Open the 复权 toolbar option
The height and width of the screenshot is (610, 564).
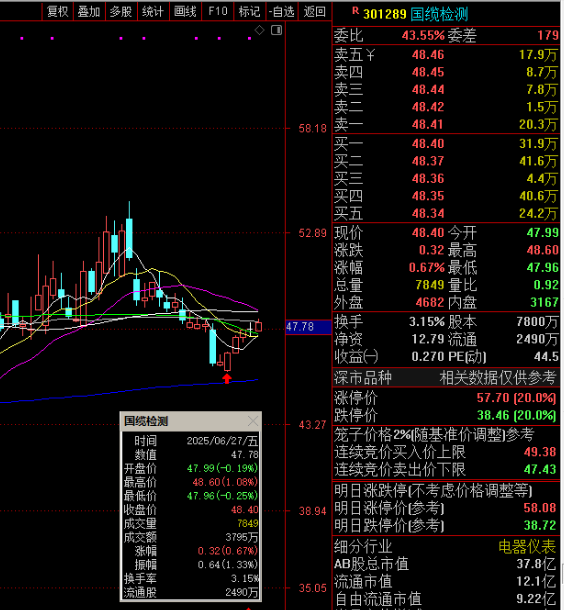tap(58, 12)
